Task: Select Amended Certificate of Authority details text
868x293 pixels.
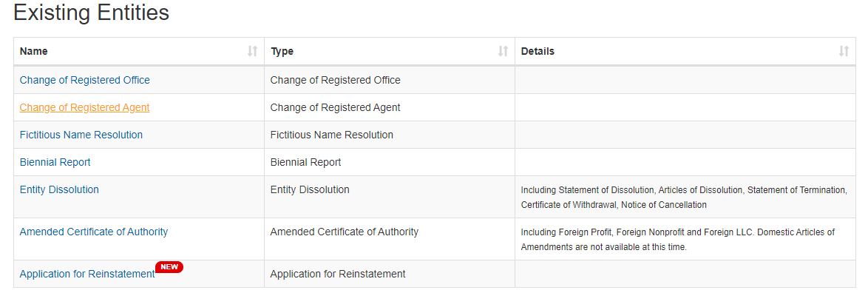Action: 677,239
